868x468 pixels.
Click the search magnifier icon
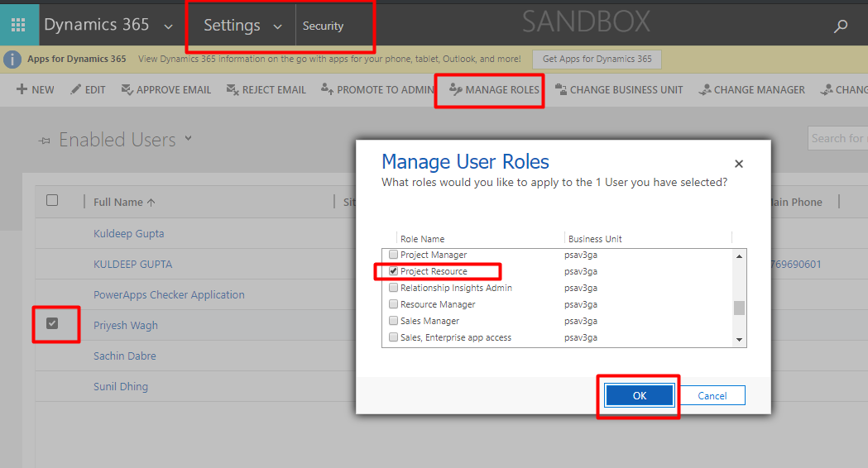841,26
